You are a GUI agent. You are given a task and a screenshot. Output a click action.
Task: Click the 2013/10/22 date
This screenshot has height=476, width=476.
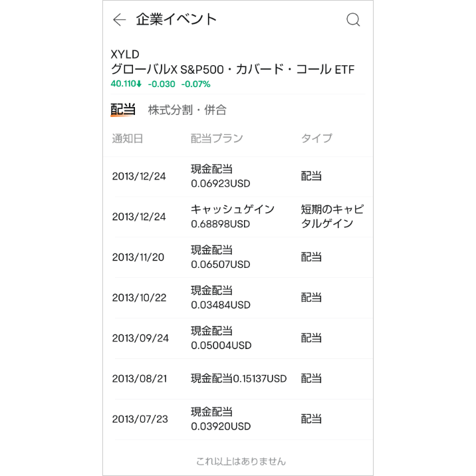click(x=140, y=298)
